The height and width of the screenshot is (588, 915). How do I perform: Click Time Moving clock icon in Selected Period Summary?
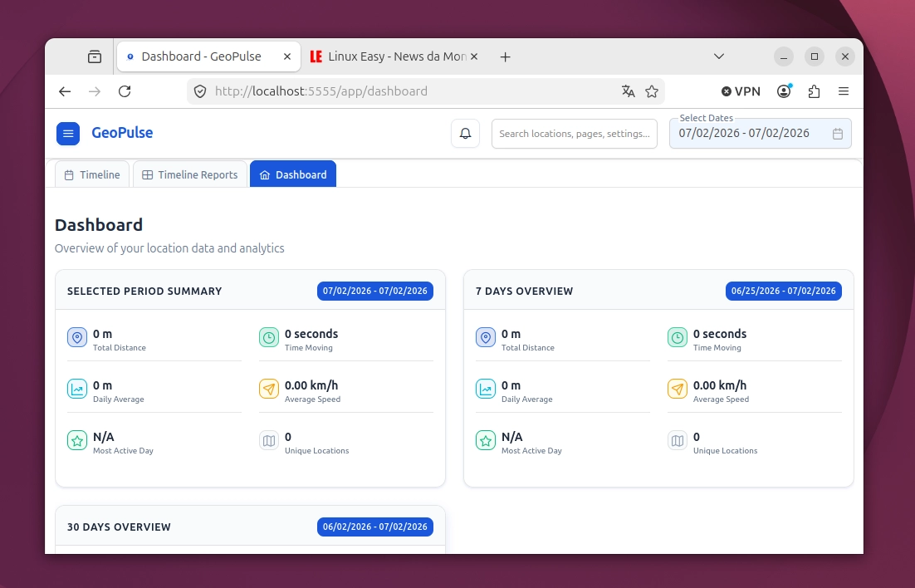268,337
